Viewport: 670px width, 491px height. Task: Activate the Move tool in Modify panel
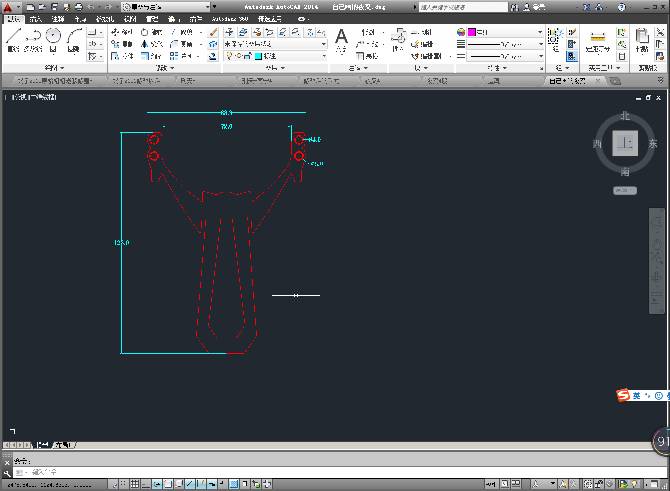tap(122, 32)
